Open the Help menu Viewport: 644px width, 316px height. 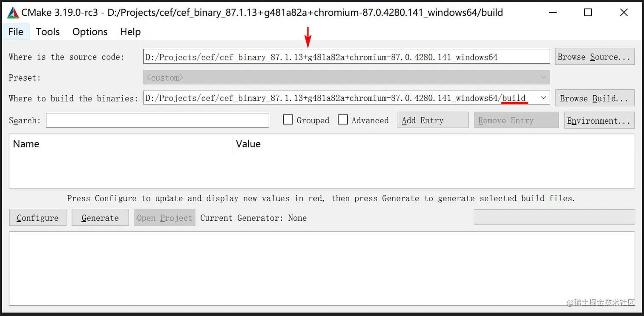130,31
